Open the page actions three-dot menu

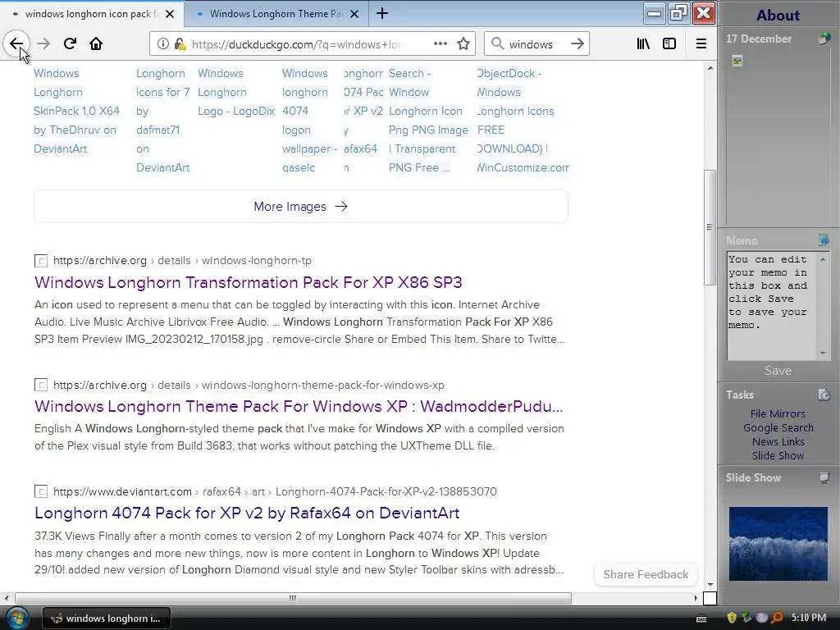pos(441,43)
